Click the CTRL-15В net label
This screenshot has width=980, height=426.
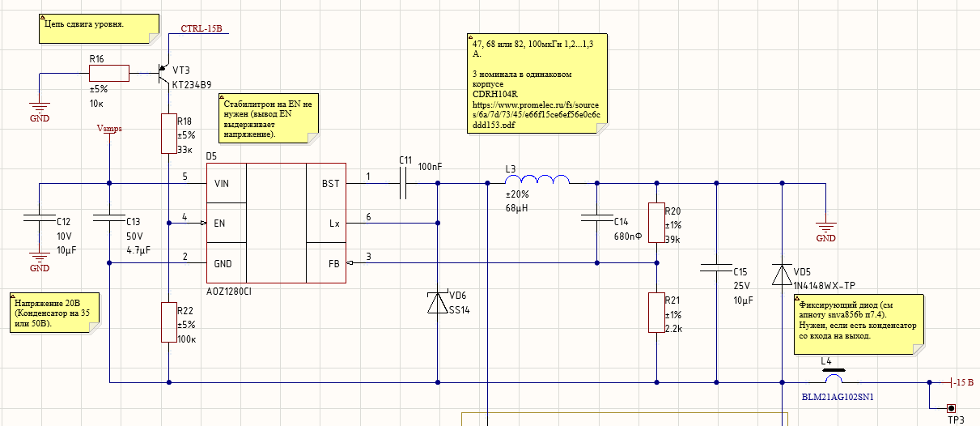coord(203,28)
